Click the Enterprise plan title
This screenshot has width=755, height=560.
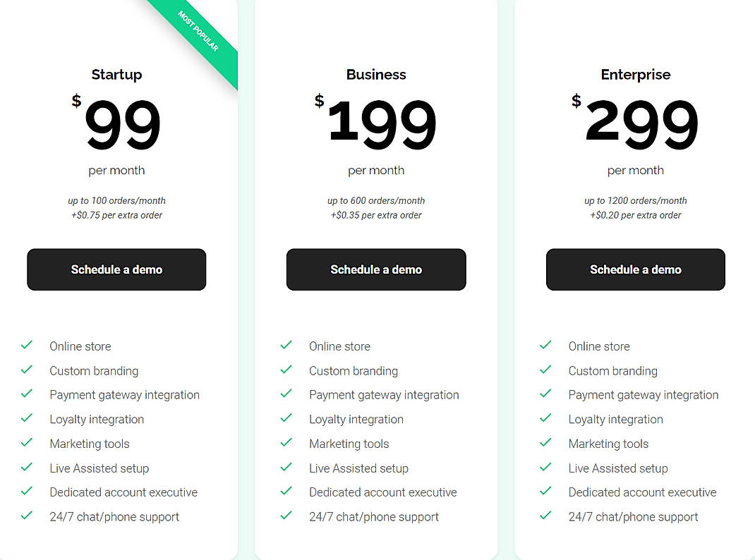point(635,74)
